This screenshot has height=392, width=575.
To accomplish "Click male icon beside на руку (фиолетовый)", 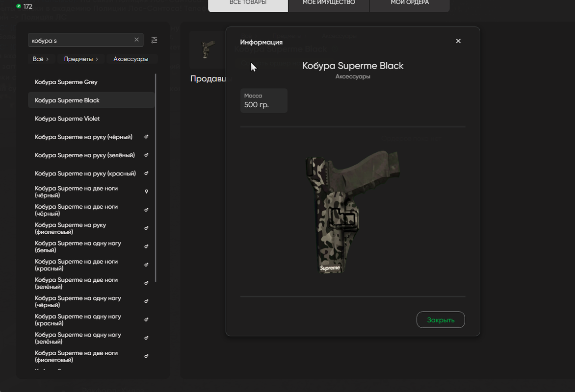I will click(146, 228).
